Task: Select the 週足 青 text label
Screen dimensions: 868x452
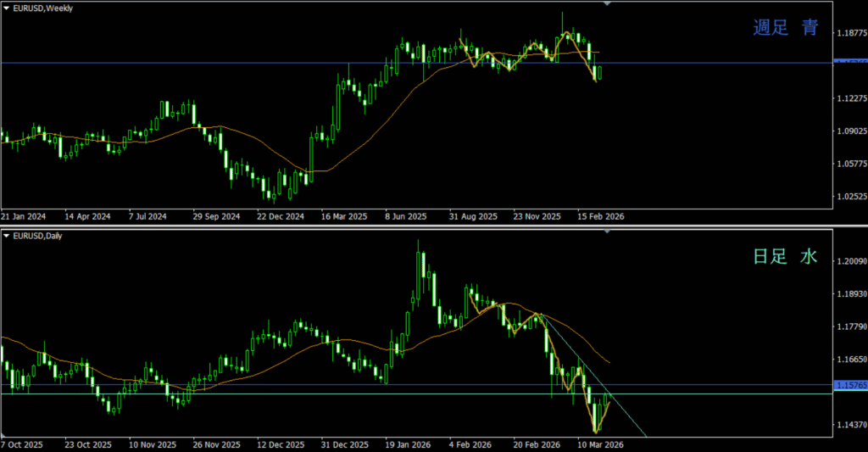Action: pyautogui.click(x=786, y=28)
